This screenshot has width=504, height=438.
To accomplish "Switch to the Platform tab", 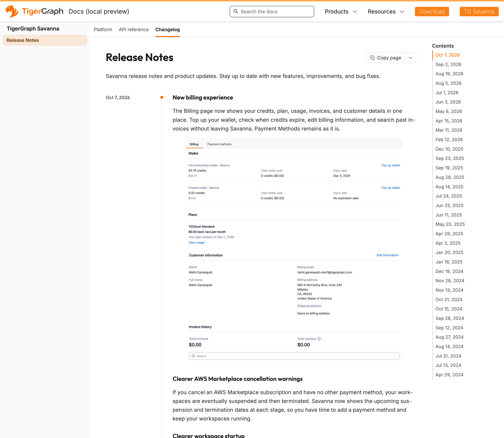I will (x=103, y=30).
